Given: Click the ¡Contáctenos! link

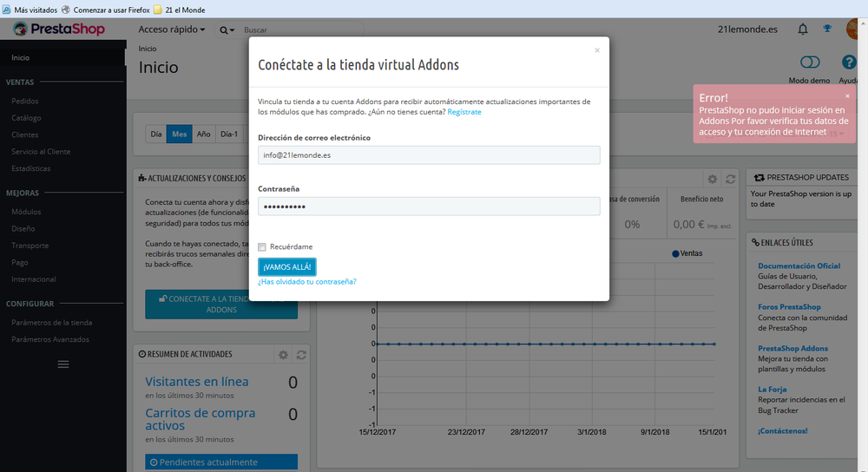Looking at the screenshot, I should [x=783, y=430].
